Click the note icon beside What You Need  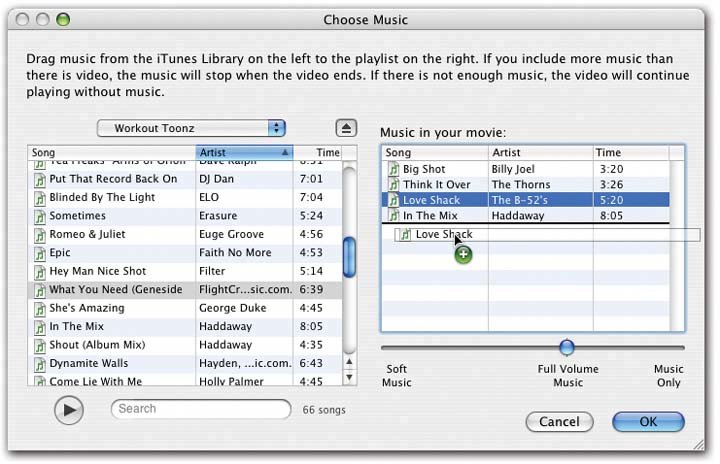point(40,290)
